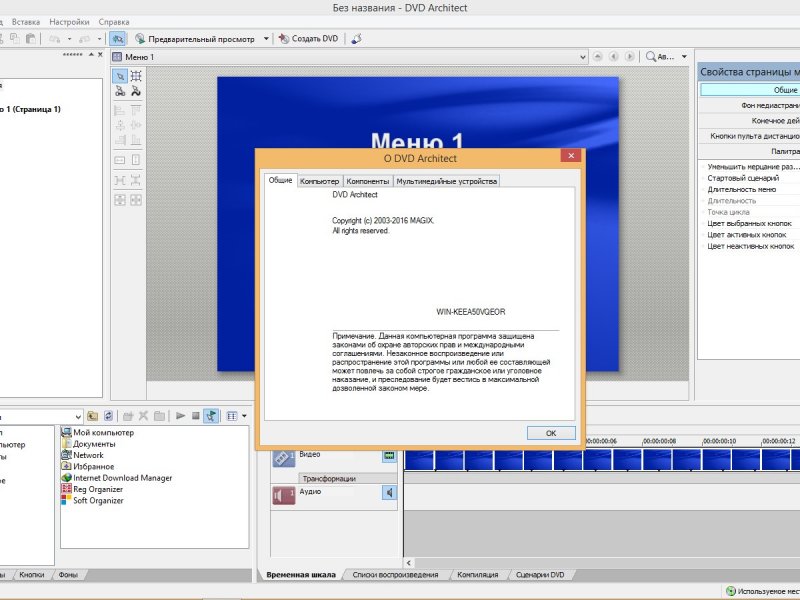Confirm the About dialog with OK
This screenshot has width=800, height=600.
pyautogui.click(x=551, y=433)
